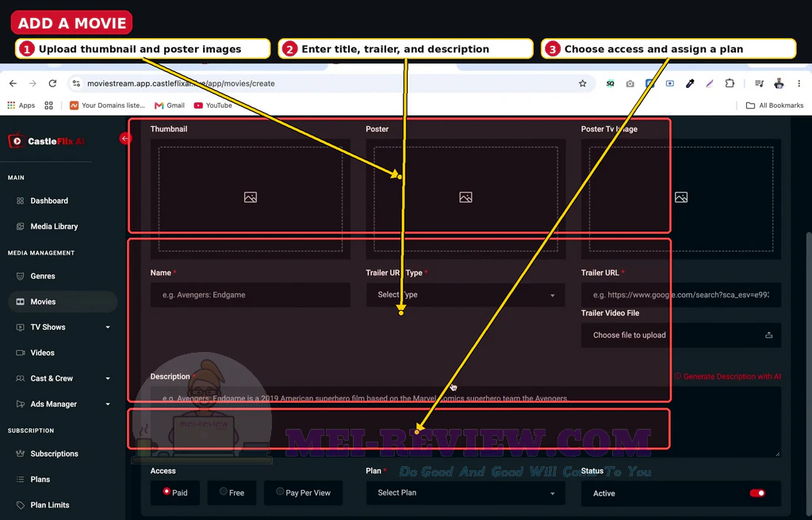Collapse the sidebar with the red arrow
The image size is (812, 520).
point(124,138)
